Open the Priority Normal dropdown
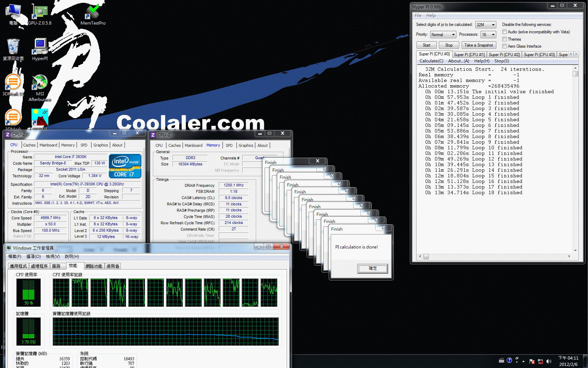The height and width of the screenshot is (368, 588). [443, 35]
